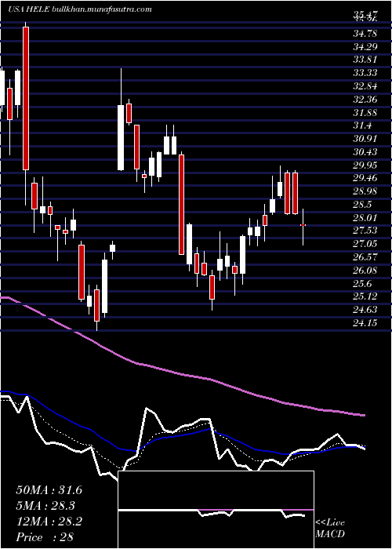Select the 26.08 price level label
The width and height of the screenshot is (392, 549).
click(x=365, y=271)
